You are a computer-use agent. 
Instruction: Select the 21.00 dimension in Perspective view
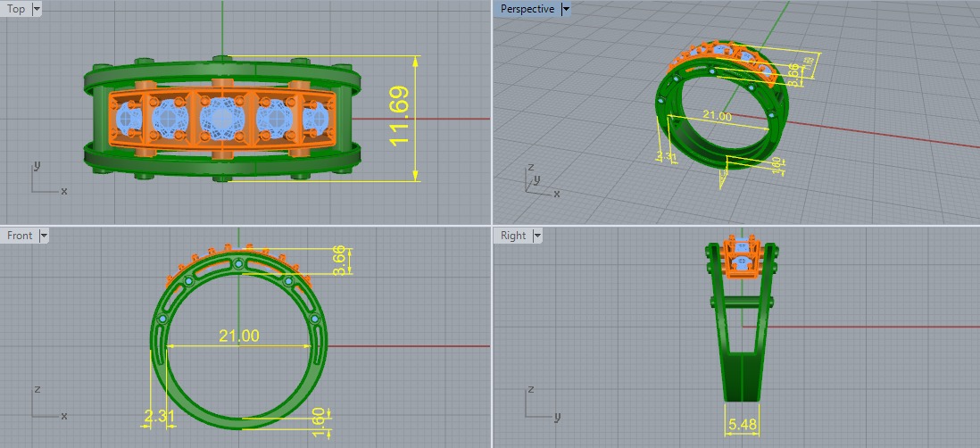click(x=716, y=116)
